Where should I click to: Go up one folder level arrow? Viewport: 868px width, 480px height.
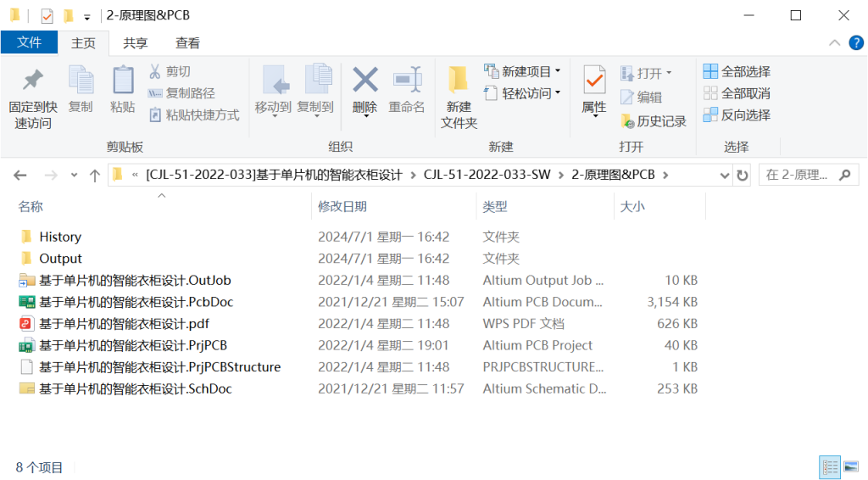pos(95,176)
